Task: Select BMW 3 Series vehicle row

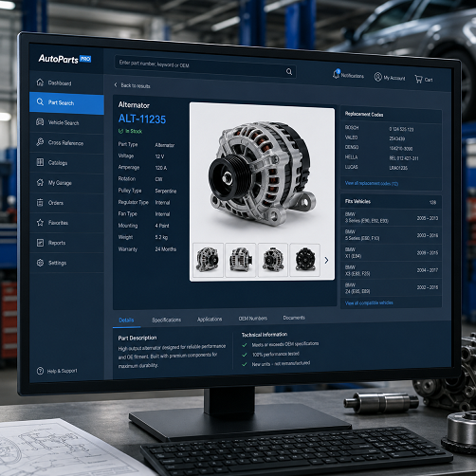Action: pos(391,217)
